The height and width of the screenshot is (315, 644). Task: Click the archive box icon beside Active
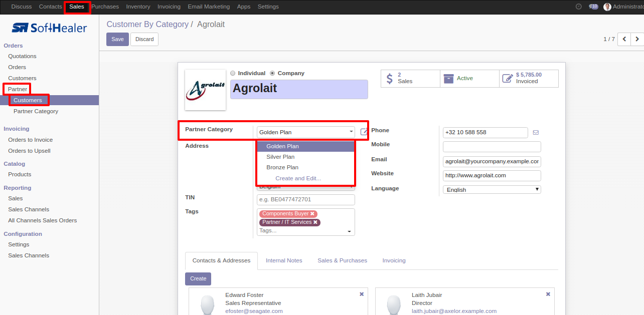click(448, 79)
